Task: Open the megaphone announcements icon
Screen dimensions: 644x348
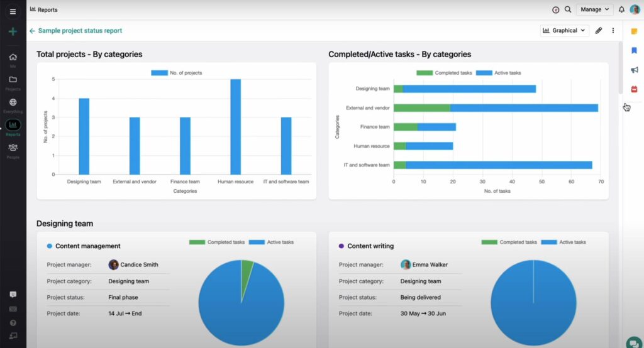Action: coord(634,70)
